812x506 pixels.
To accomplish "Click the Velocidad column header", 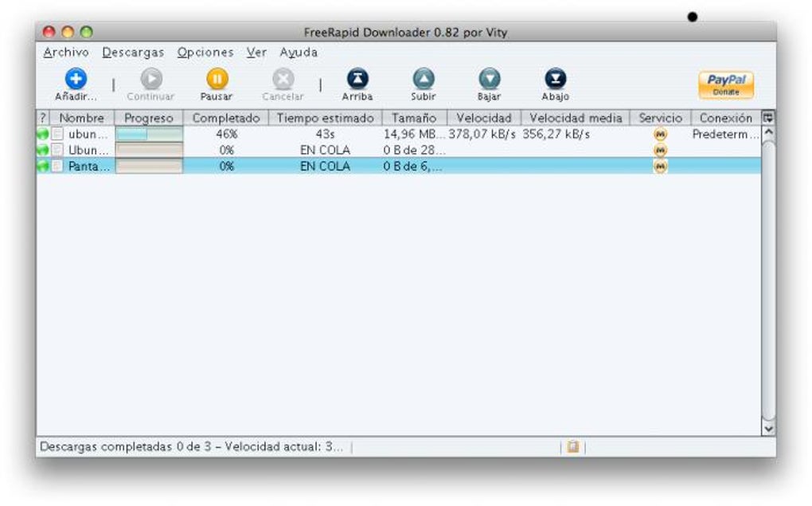I will (x=484, y=118).
